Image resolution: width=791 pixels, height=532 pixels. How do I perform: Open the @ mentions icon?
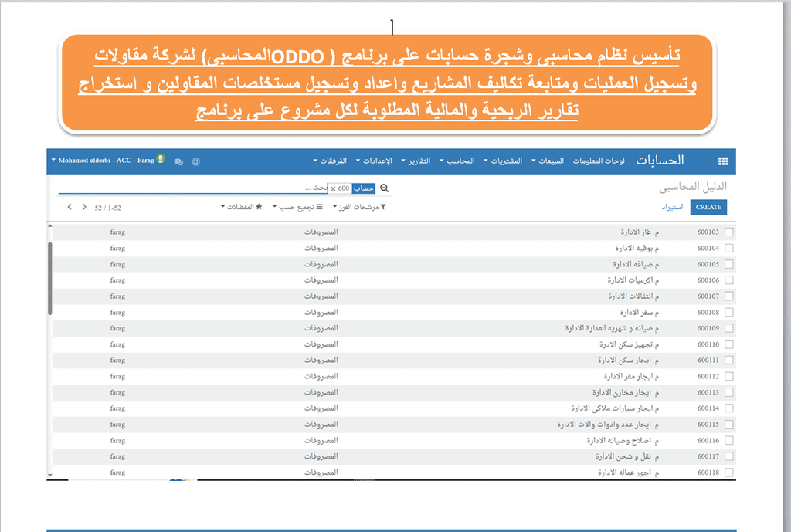[x=195, y=162]
